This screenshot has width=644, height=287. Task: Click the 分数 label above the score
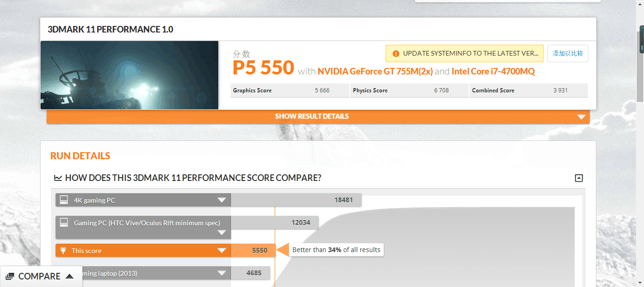[241, 54]
